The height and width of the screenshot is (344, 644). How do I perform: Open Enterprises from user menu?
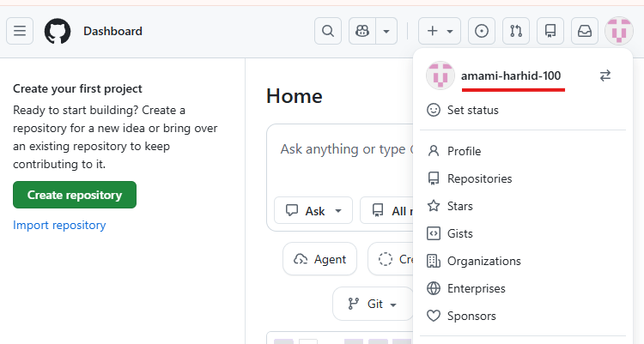coord(522,288)
